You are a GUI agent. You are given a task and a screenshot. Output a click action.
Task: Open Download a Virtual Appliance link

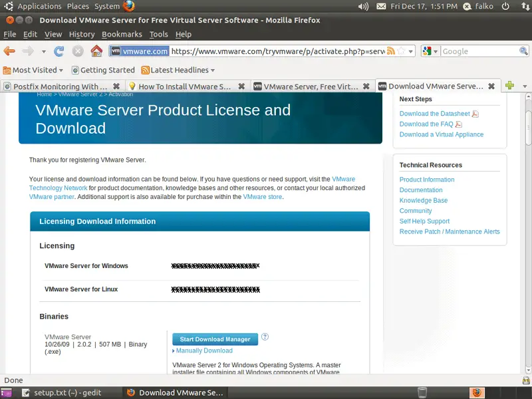pyautogui.click(x=442, y=134)
